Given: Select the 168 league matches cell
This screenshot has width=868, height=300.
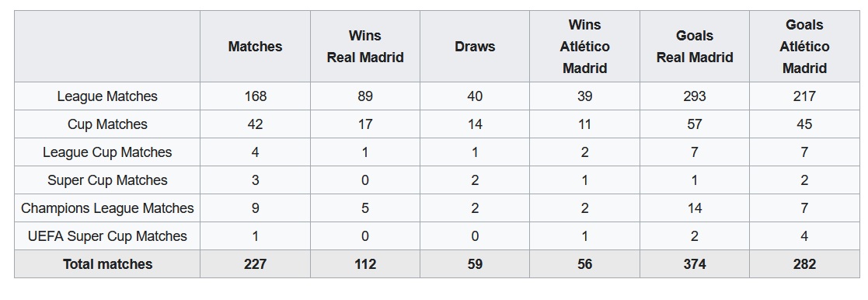Looking at the screenshot, I should [x=255, y=96].
